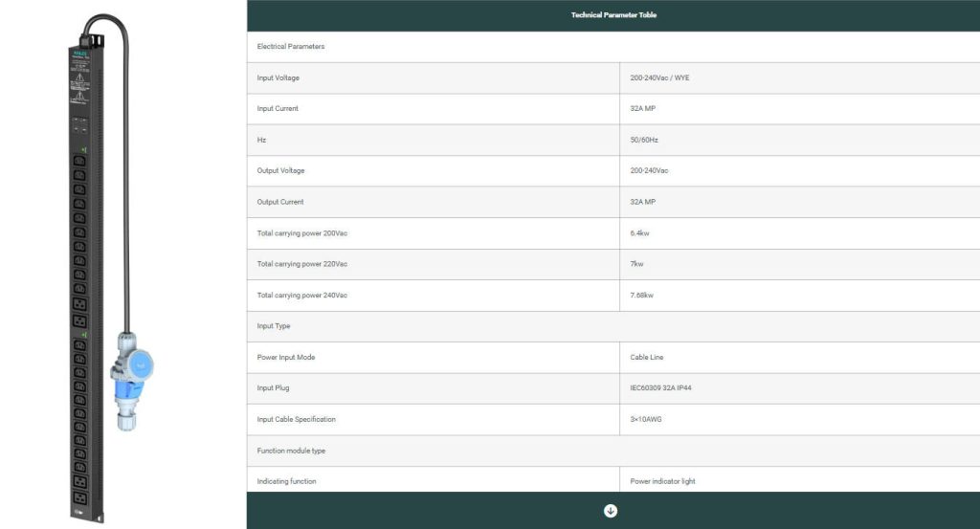Select the Electrical Parameters section row

(613, 47)
